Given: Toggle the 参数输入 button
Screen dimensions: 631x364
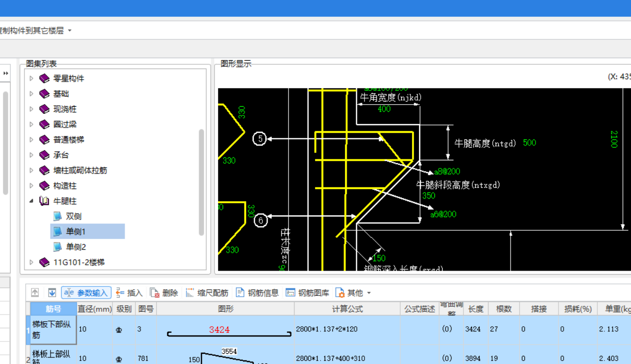Looking at the screenshot, I should [x=86, y=293].
